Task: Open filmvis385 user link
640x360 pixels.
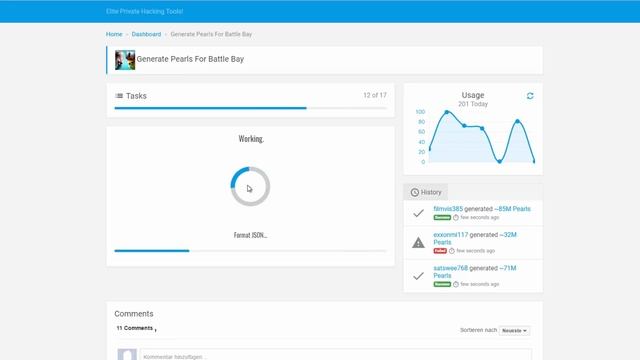Action: [448, 209]
